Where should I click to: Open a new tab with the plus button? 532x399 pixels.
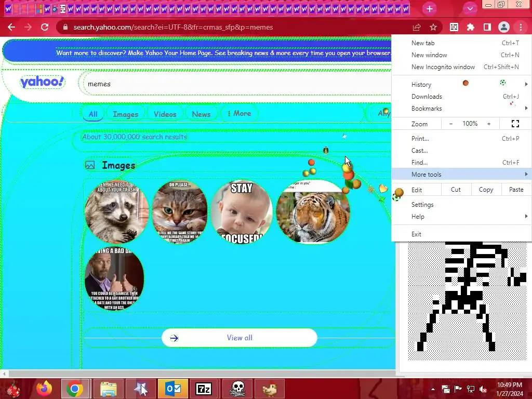430,9
